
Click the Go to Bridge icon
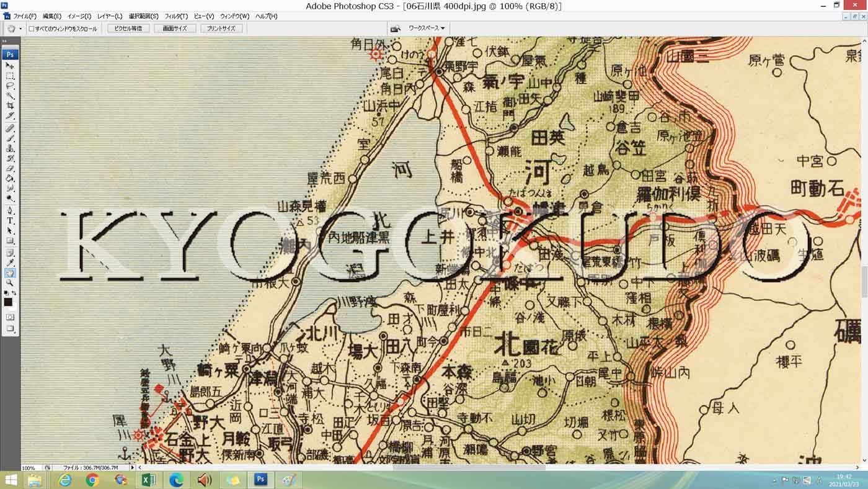click(395, 29)
